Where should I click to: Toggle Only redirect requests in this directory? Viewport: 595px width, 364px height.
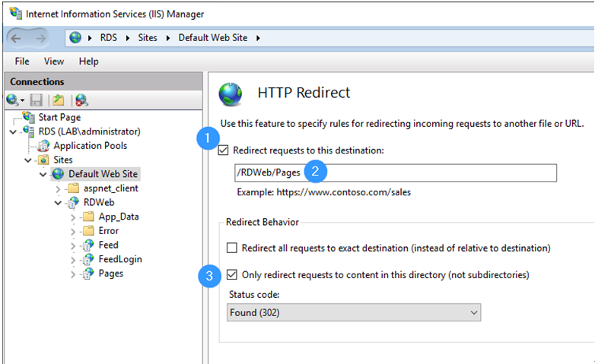click(x=232, y=274)
